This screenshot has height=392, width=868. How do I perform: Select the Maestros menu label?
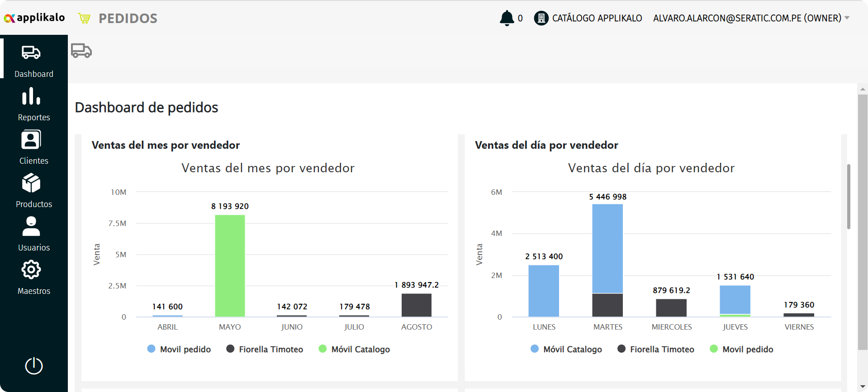tap(34, 291)
